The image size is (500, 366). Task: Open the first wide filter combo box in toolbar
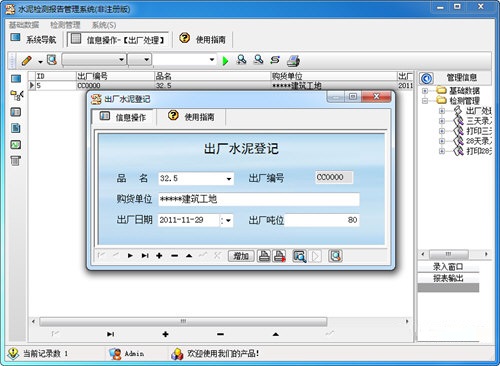point(94,60)
